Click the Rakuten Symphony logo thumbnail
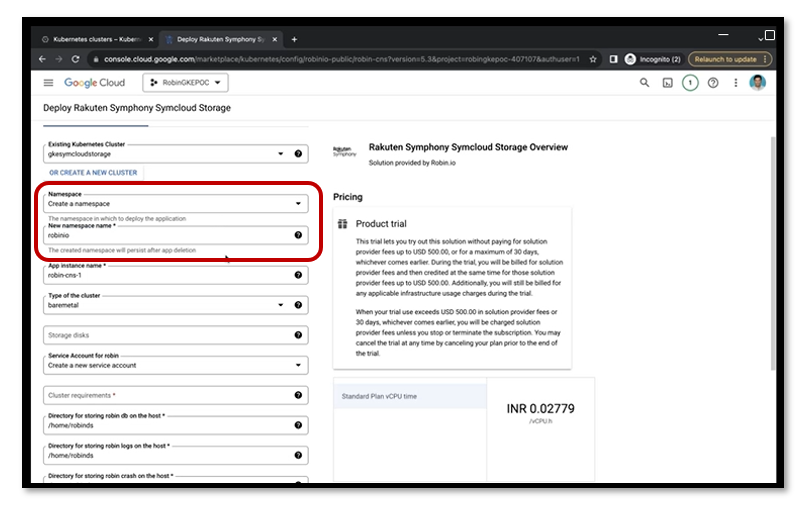This screenshot has width=805, height=508. pyautogui.click(x=344, y=151)
